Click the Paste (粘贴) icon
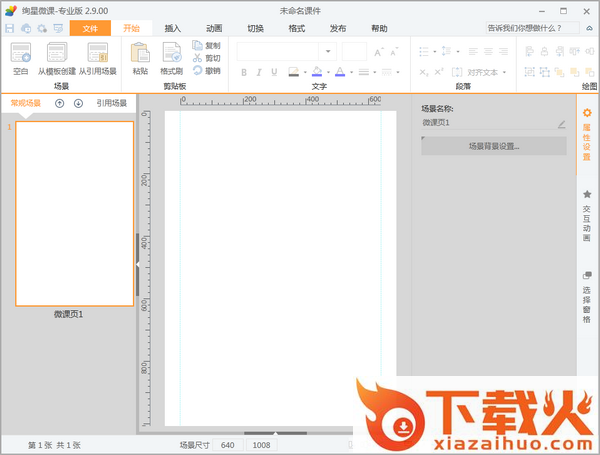This screenshot has width=600, height=455. point(140,59)
